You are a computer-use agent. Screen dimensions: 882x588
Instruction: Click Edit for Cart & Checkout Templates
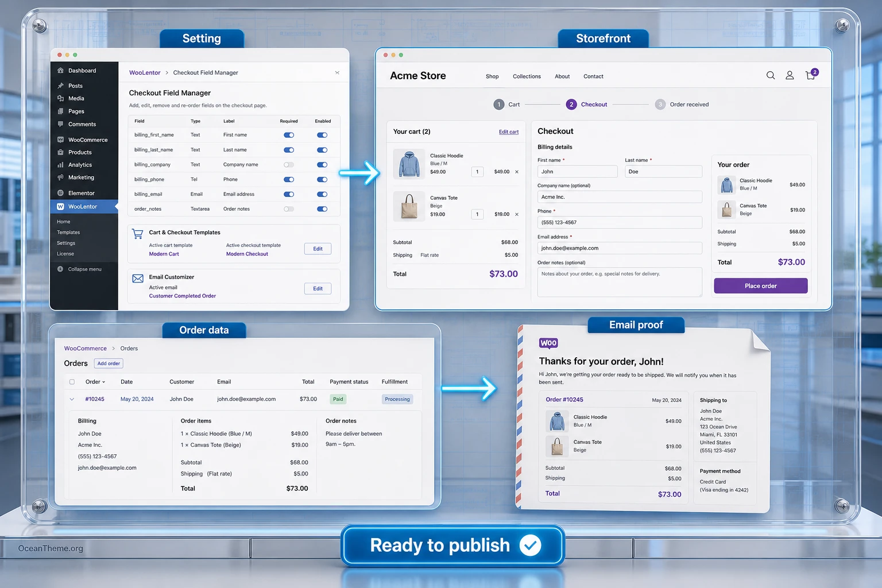(318, 249)
